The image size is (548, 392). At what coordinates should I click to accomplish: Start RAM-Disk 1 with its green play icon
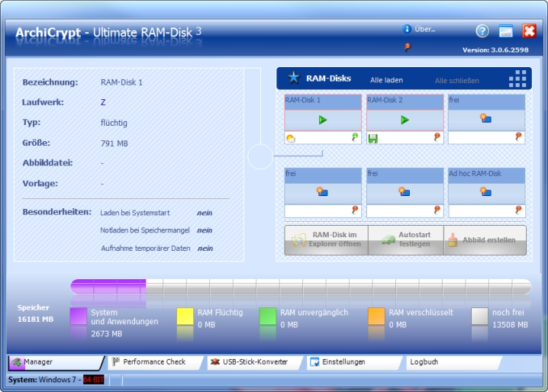323,120
